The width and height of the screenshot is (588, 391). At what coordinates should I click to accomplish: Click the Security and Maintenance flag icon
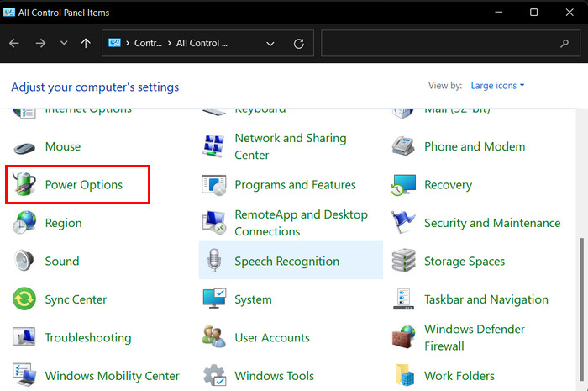tap(403, 222)
